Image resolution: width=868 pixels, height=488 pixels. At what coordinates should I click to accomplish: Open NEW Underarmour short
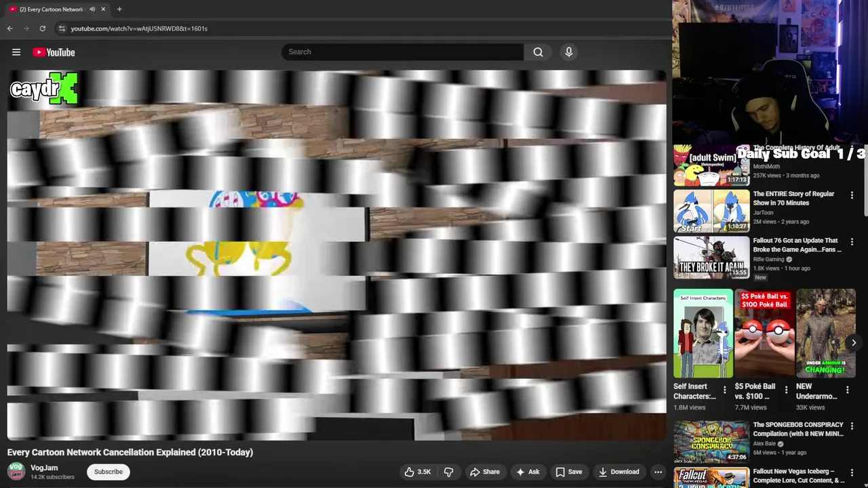(x=826, y=333)
